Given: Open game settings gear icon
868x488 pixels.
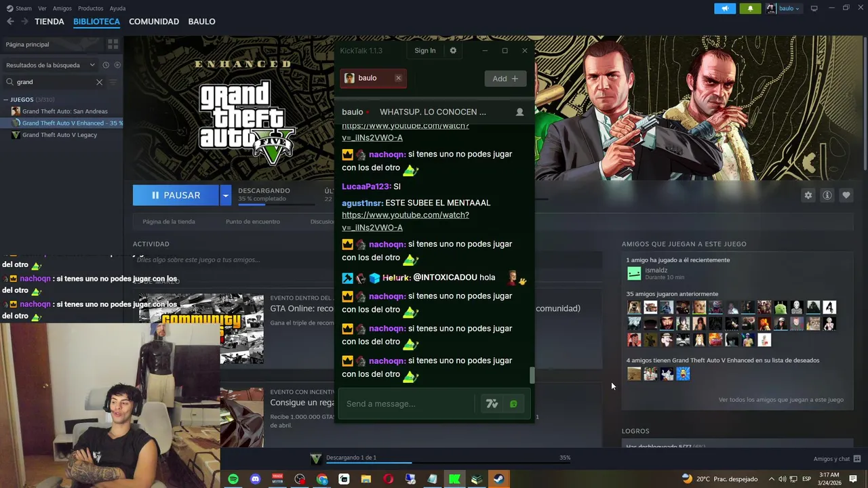Looking at the screenshot, I should click(808, 195).
